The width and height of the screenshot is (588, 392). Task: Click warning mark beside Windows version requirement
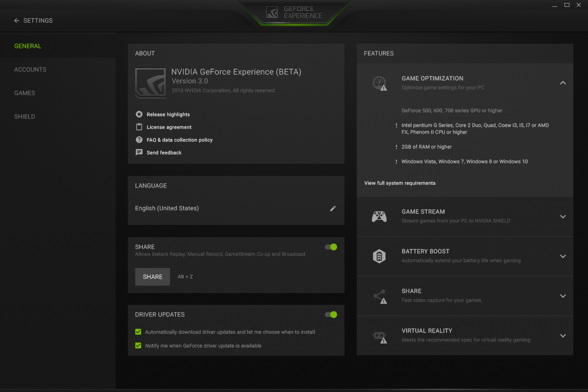(396, 162)
